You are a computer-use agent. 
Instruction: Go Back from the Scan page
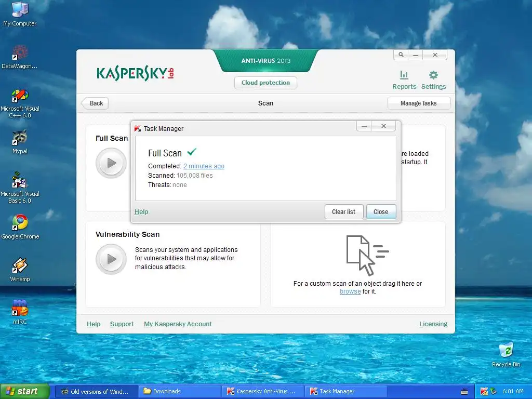click(96, 103)
